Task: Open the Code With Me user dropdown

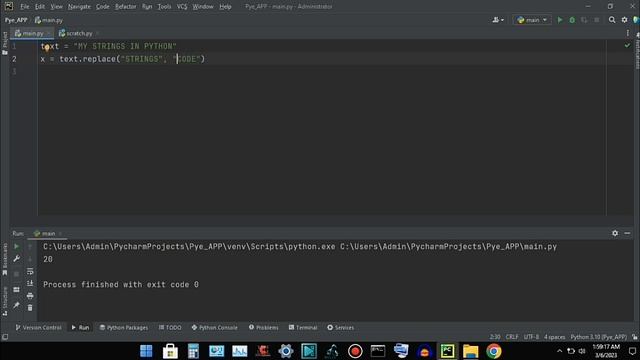Action: [498, 20]
